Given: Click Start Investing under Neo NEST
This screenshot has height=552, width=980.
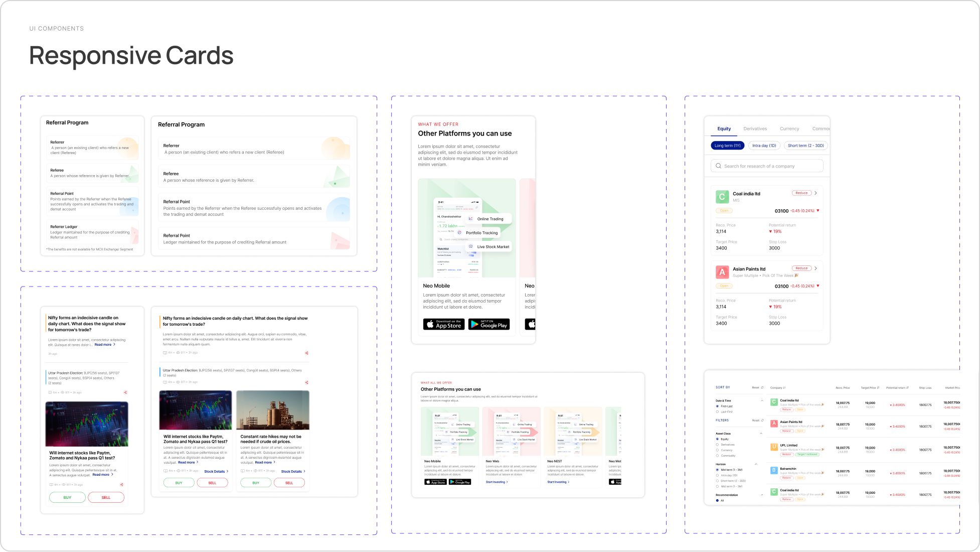Looking at the screenshot, I should click(x=558, y=482).
